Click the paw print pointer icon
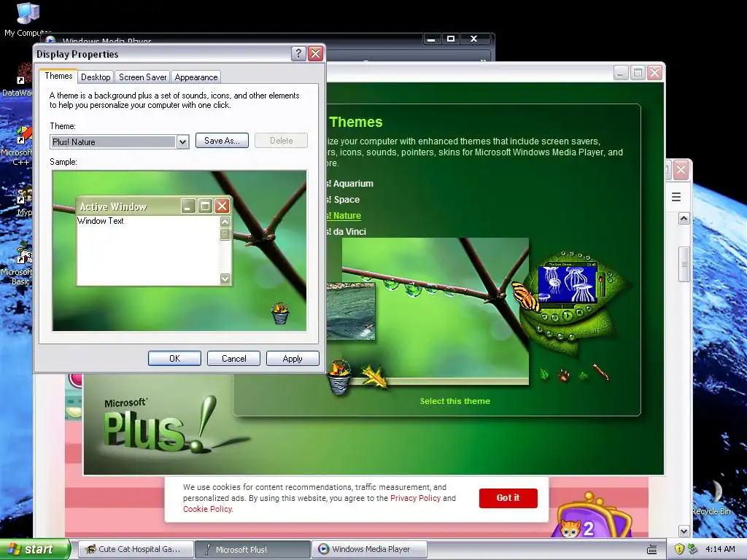The width and height of the screenshot is (747, 560). pos(564,376)
